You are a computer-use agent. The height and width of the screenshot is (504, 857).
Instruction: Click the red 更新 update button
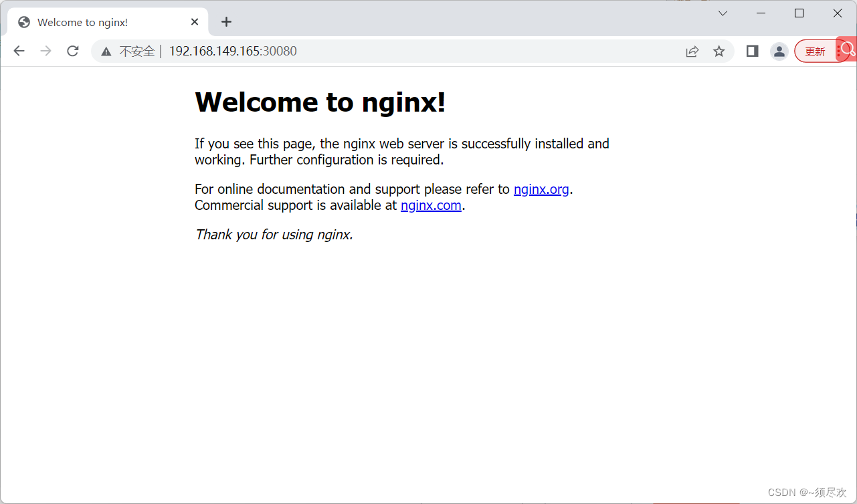[x=815, y=51]
